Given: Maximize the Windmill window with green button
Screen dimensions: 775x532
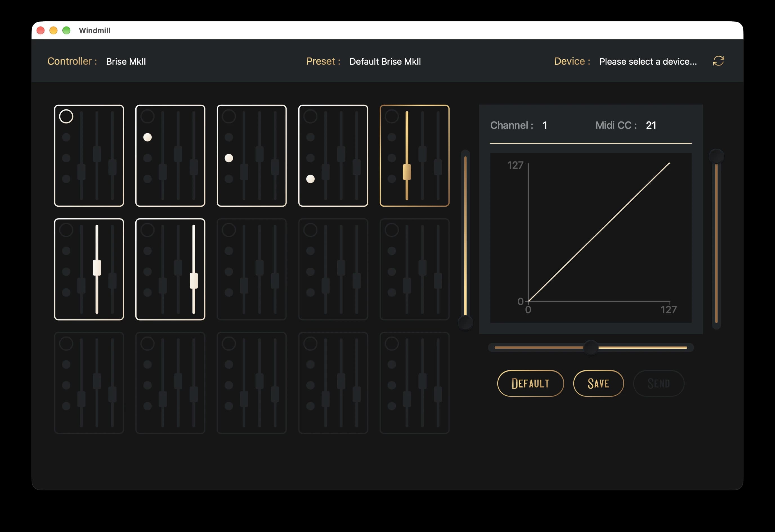Looking at the screenshot, I should [66, 30].
